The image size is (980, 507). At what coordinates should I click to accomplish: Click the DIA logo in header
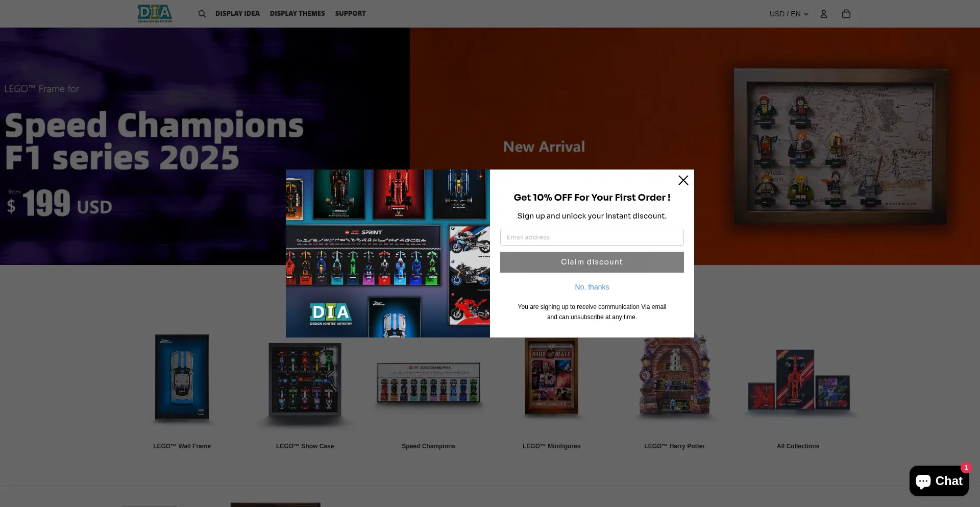[x=155, y=13]
